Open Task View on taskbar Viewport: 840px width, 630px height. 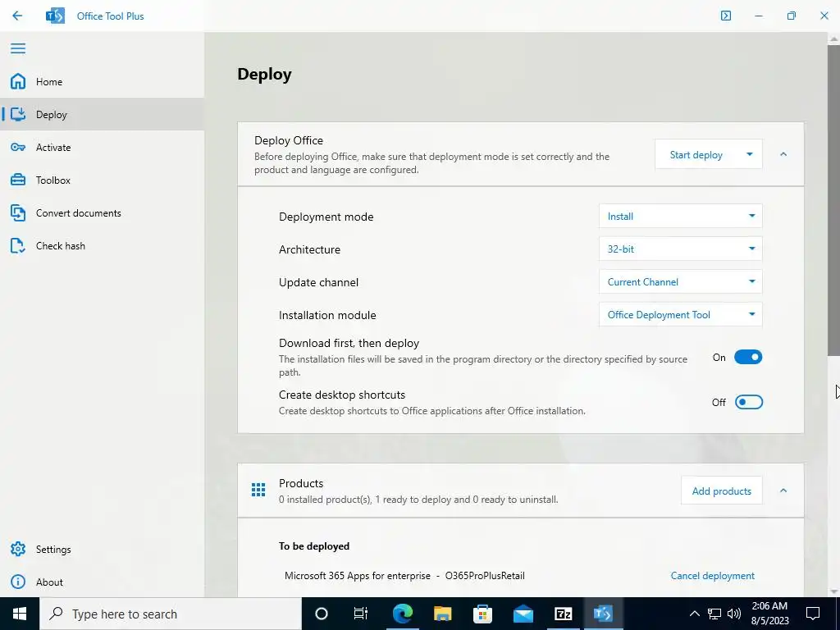tap(361, 614)
